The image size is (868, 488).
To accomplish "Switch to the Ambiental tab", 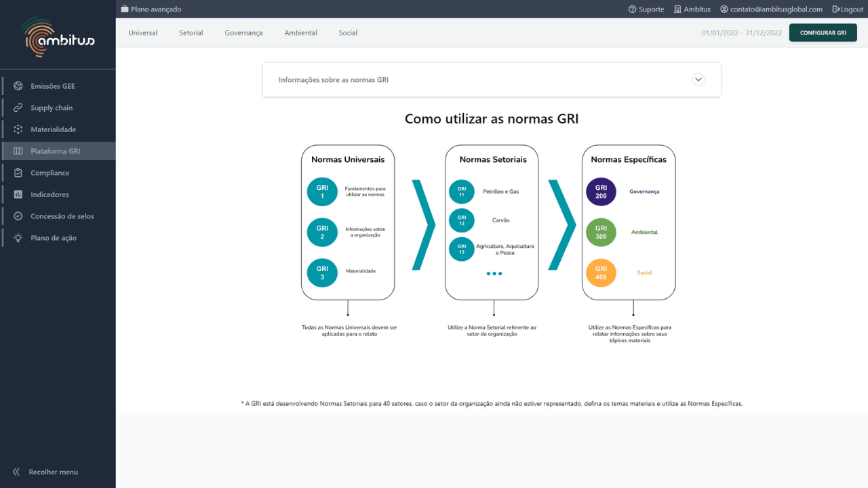I will click(300, 33).
